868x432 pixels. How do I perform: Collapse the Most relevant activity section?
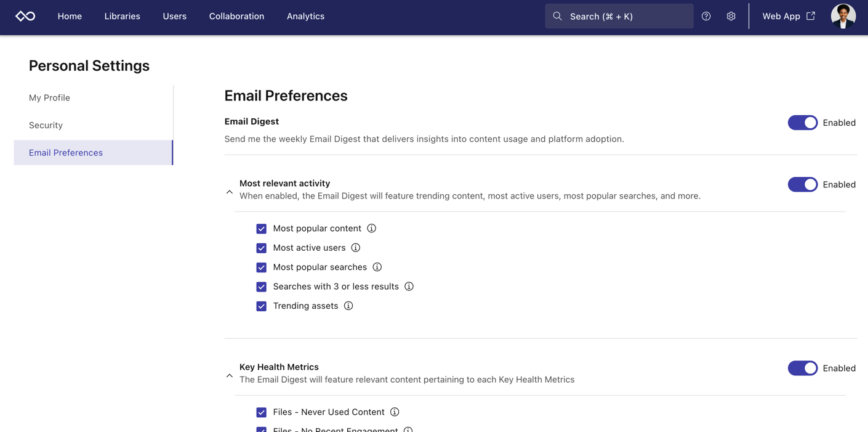229,192
